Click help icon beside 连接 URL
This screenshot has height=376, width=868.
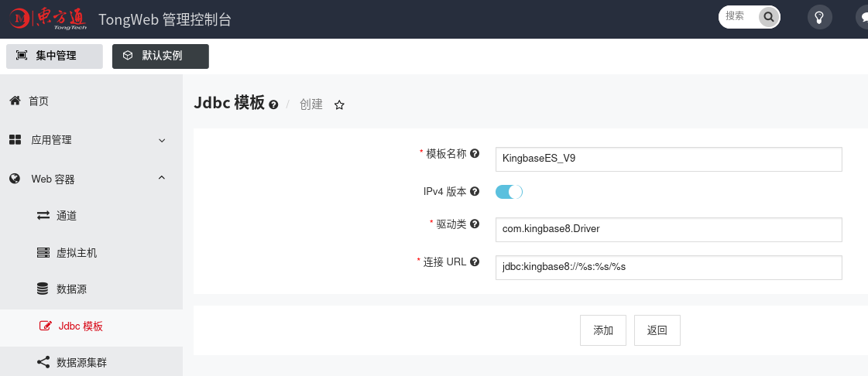[475, 261]
